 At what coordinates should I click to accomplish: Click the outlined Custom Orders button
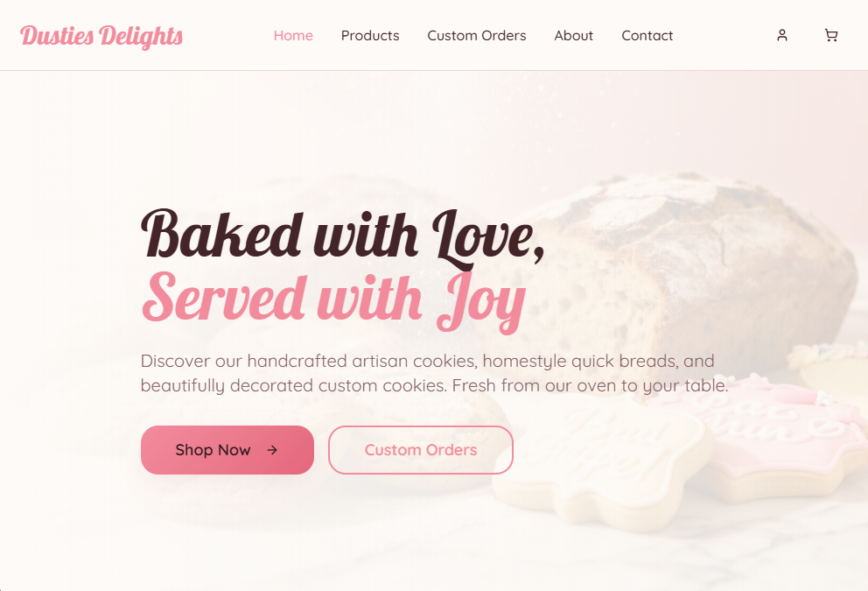point(421,450)
